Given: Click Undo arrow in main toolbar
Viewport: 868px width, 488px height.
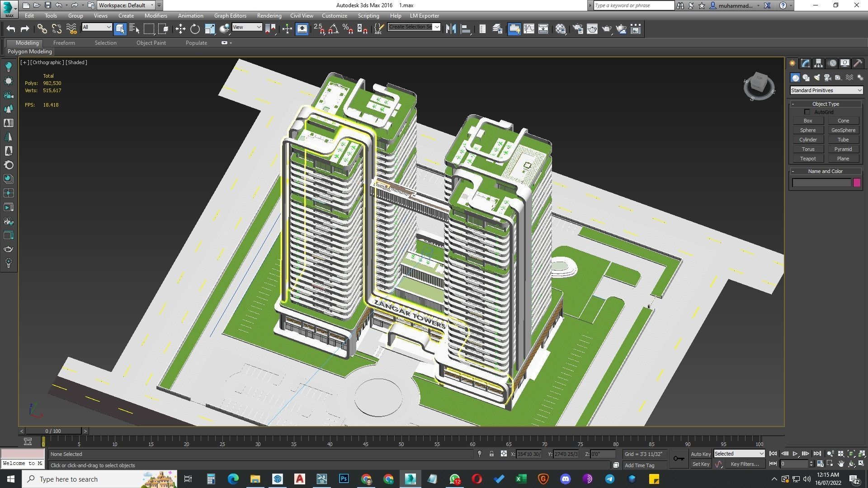Looking at the screenshot, I should coord(10,29).
